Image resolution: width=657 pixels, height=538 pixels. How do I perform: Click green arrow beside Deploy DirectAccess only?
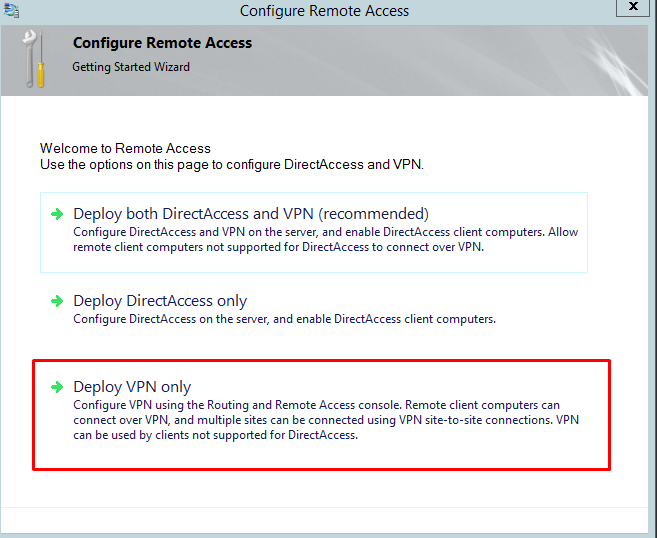tap(57, 301)
